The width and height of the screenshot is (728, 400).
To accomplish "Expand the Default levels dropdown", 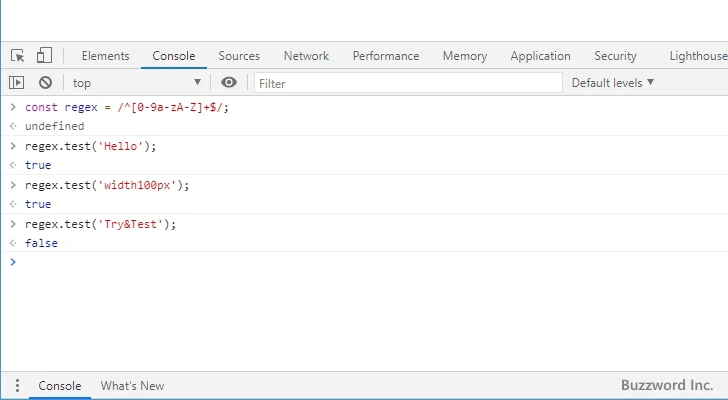I will point(612,83).
